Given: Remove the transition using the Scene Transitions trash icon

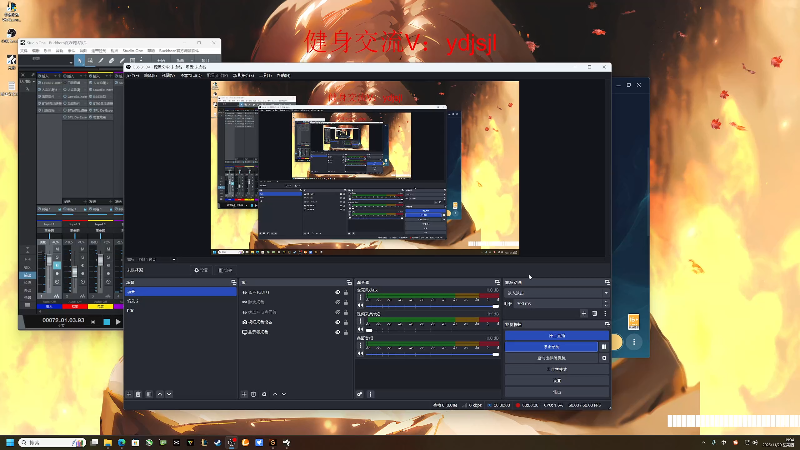Looking at the screenshot, I should (x=595, y=314).
